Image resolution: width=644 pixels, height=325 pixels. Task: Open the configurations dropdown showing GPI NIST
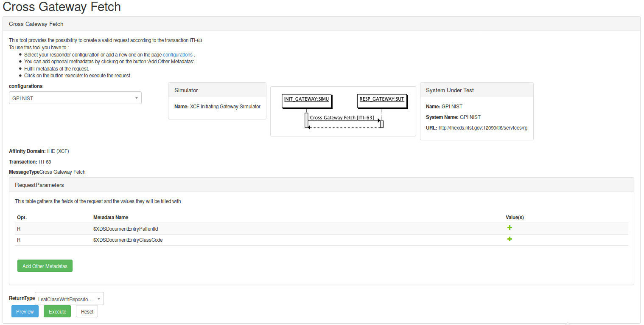point(75,98)
